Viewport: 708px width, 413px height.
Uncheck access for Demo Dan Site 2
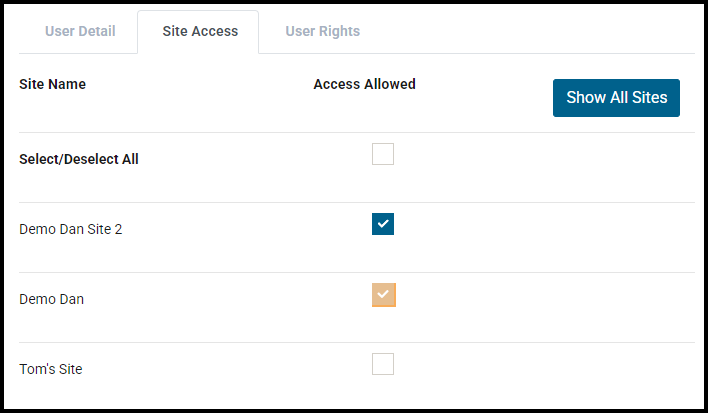tap(383, 224)
